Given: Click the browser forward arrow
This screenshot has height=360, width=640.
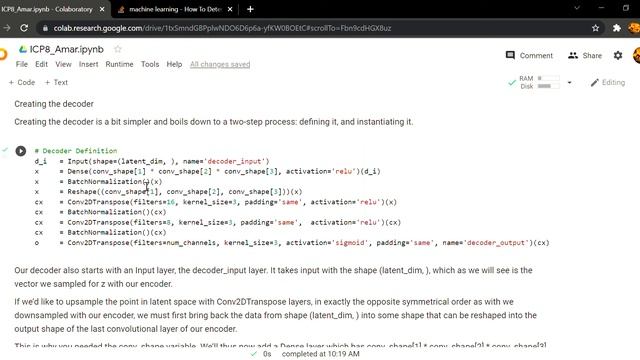Looking at the screenshot, I should point(7,28).
